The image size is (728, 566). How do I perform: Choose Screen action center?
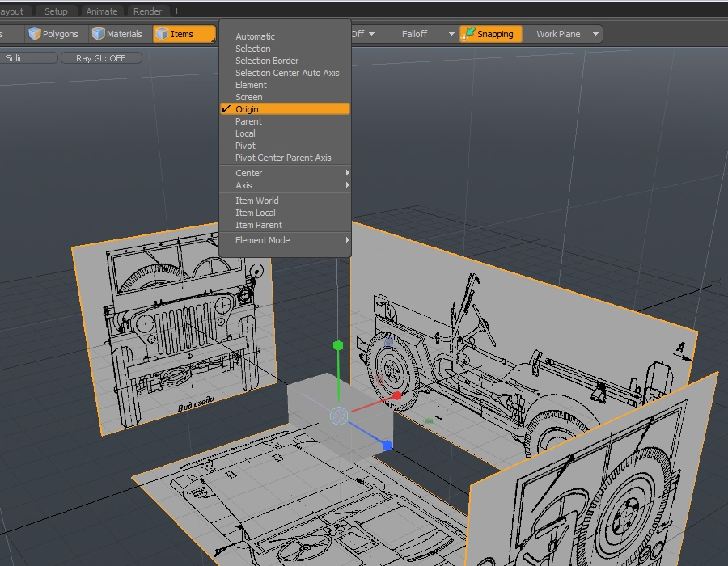(285, 97)
